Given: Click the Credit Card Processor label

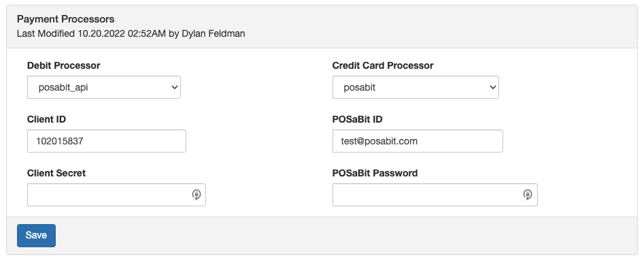Looking at the screenshot, I should click(383, 65).
